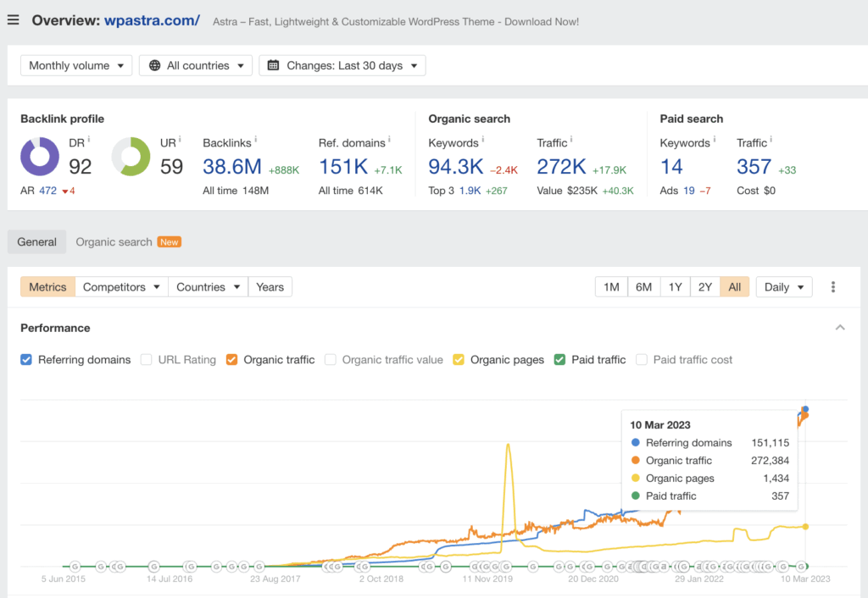
Task: Click the UR donut chart icon
Action: (131, 157)
